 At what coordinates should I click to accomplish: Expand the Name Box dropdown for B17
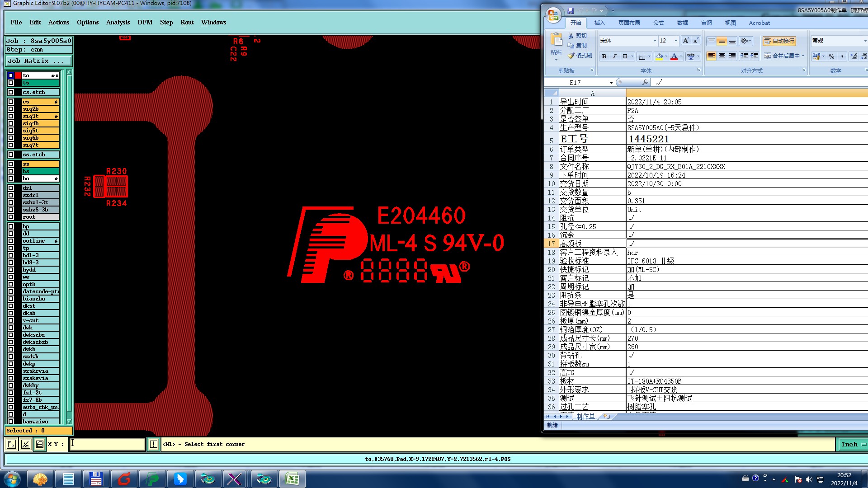click(x=611, y=83)
